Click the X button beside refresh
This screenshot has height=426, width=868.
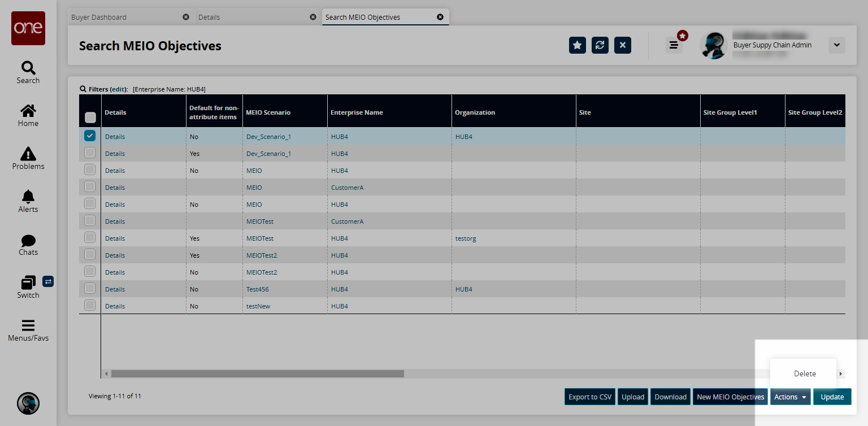click(x=623, y=45)
